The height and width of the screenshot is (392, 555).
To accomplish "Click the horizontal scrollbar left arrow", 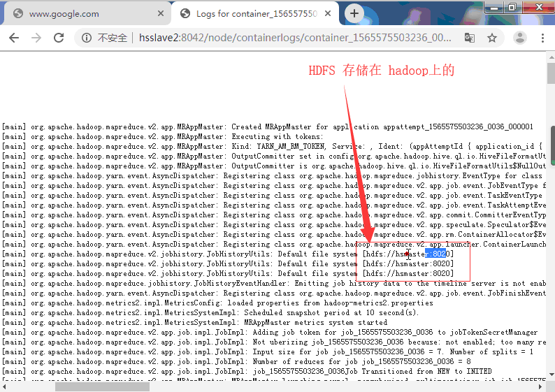I will [x=6, y=386].
